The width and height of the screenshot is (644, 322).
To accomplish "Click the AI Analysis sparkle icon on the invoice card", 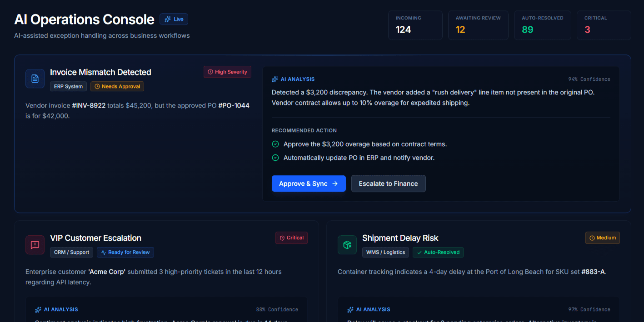I will 275,79.
